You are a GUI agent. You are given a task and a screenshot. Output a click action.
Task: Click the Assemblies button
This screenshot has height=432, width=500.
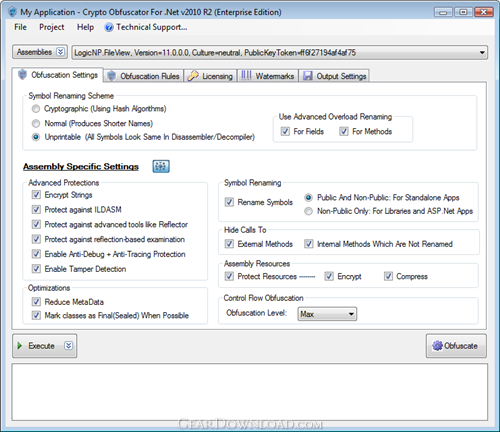pos(40,52)
